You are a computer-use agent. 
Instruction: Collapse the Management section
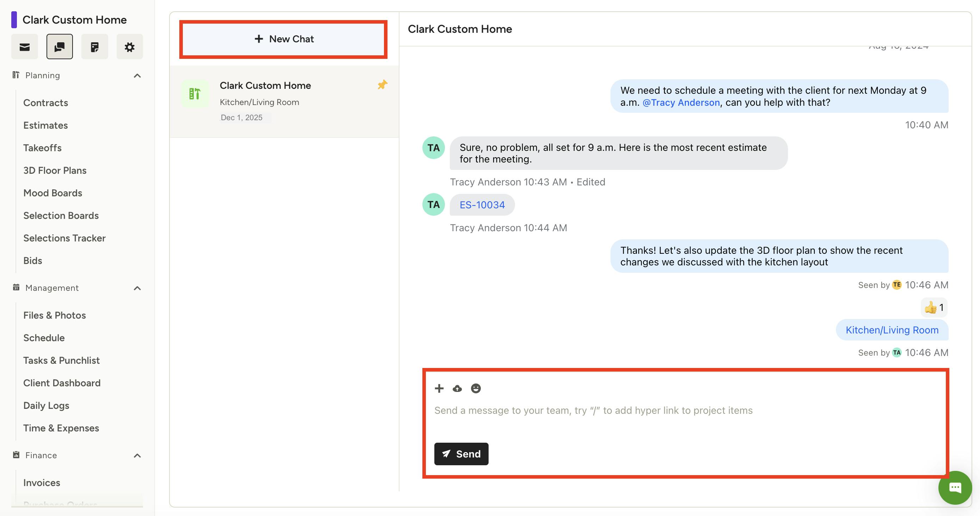point(137,288)
